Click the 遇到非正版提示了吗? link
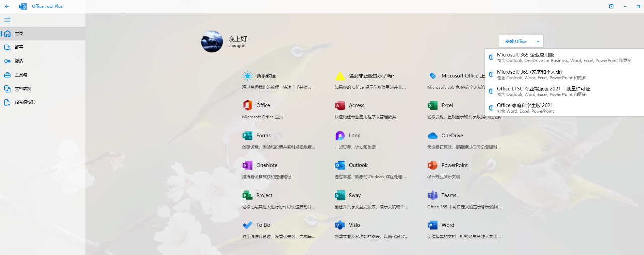Screen dimensions: 644x255 pyautogui.click(x=372, y=76)
